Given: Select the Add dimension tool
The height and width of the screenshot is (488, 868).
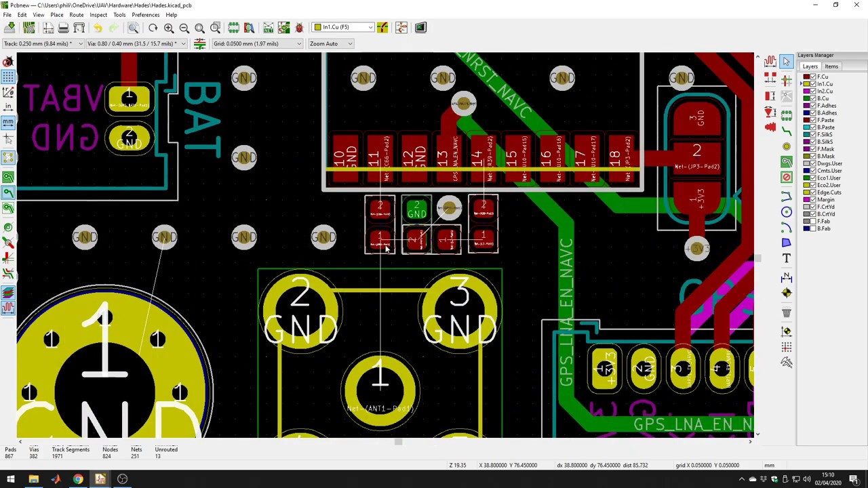Looking at the screenshot, I should click(x=786, y=277).
